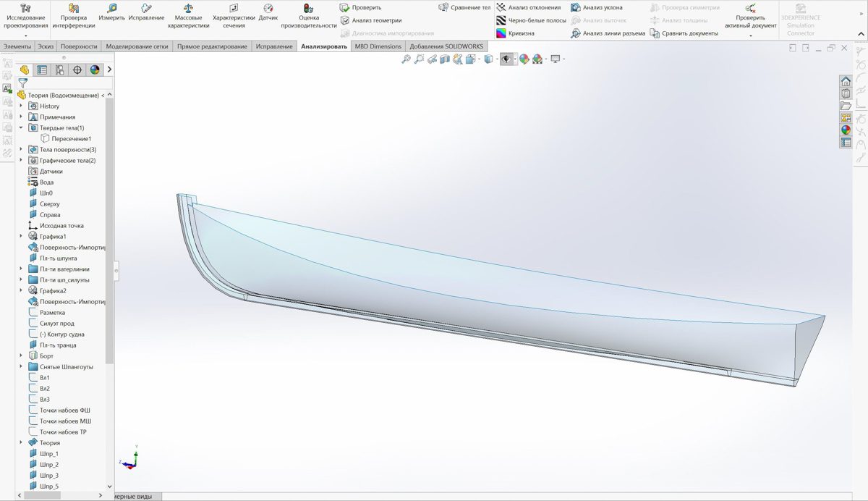Open Design Library from the task pane
The image size is (868, 501).
click(x=845, y=93)
